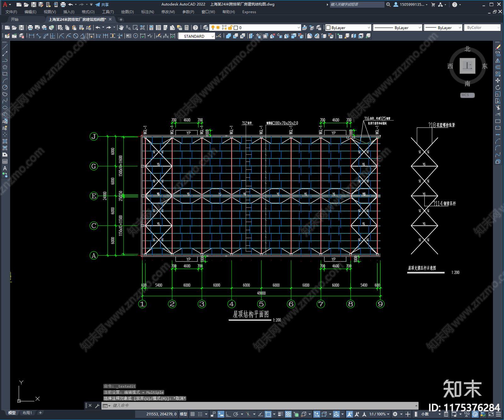Expand the undo history dropdown arrow
Viewport: 504px width, 420px height.
103,27
